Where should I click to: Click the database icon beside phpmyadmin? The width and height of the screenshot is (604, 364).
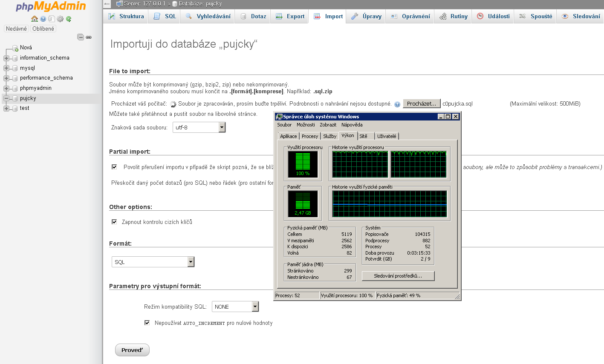point(15,89)
